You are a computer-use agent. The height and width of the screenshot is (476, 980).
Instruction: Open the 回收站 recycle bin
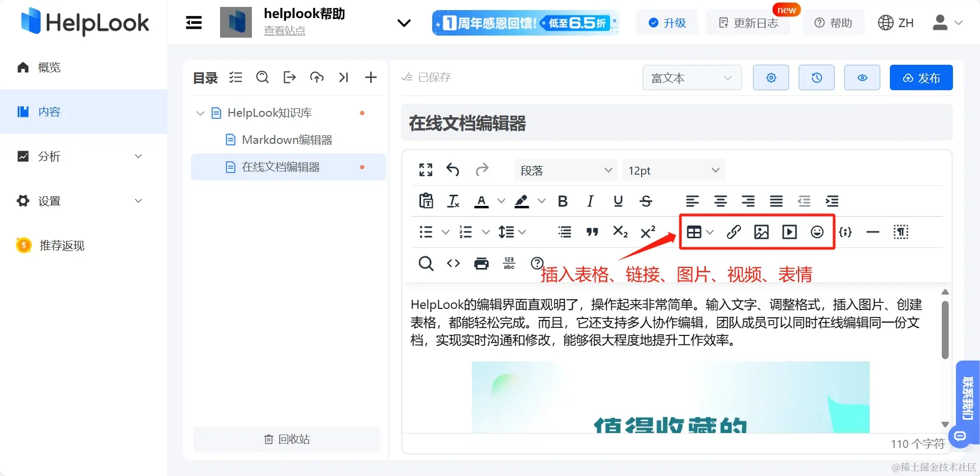[287, 439]
